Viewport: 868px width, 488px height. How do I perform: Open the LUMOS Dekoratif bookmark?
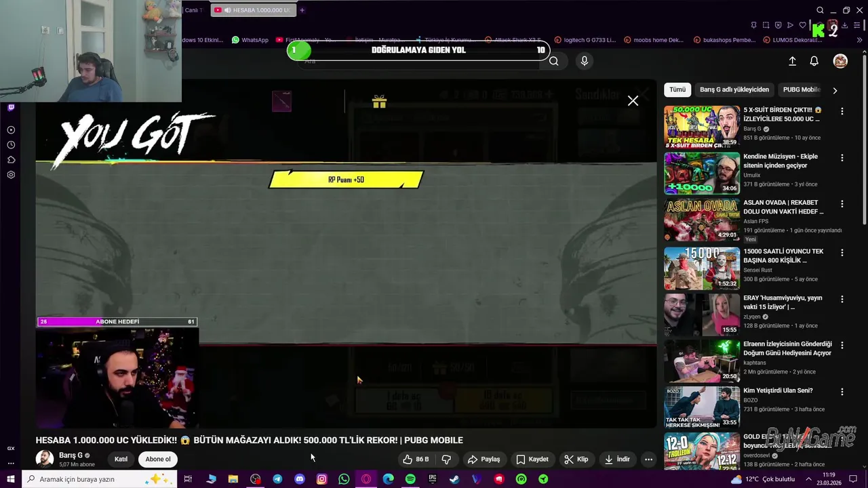coord(792,40)
